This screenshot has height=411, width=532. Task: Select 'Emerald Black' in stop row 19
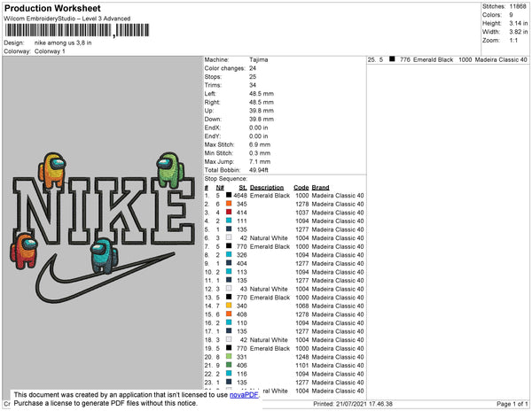tap(270, 348)
